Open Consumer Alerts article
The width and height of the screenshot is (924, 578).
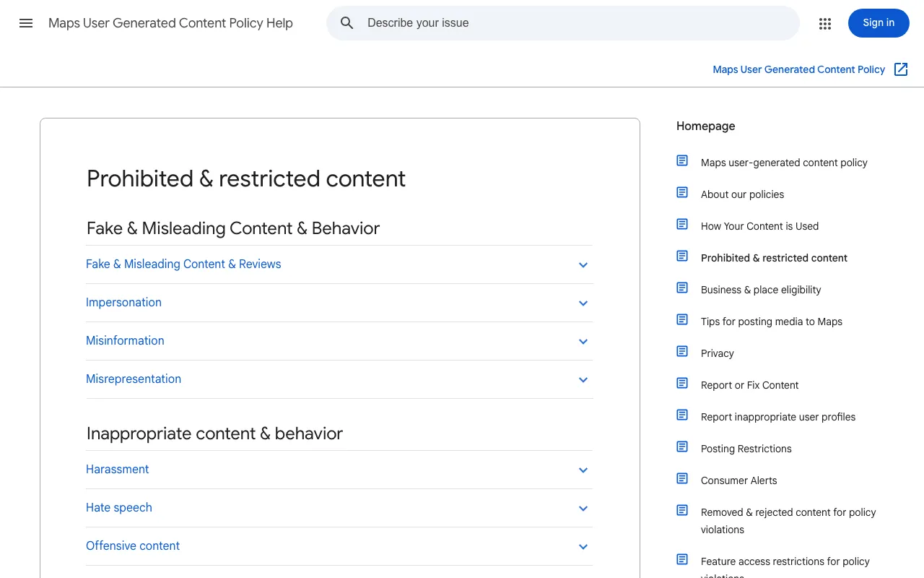[x=738, y=480]
